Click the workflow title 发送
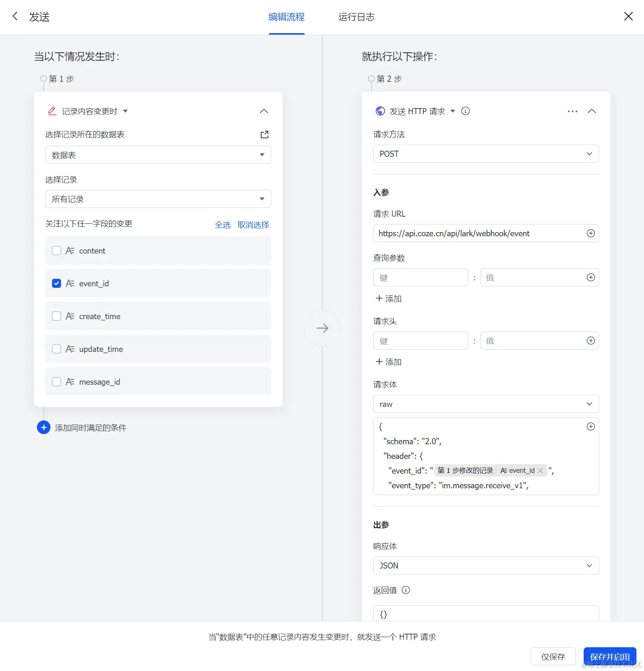The height and width of the screenshot is (671, 644). 39,17
